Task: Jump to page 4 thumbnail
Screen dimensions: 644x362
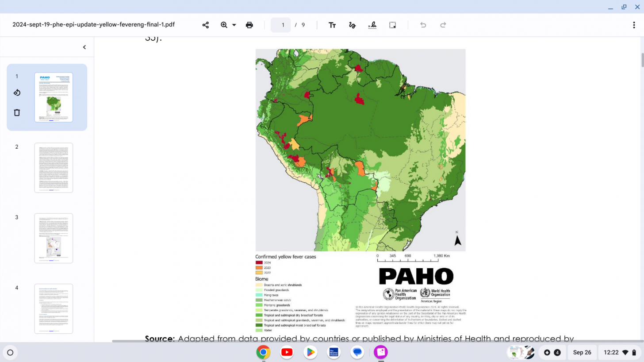Action: (54, 308)
